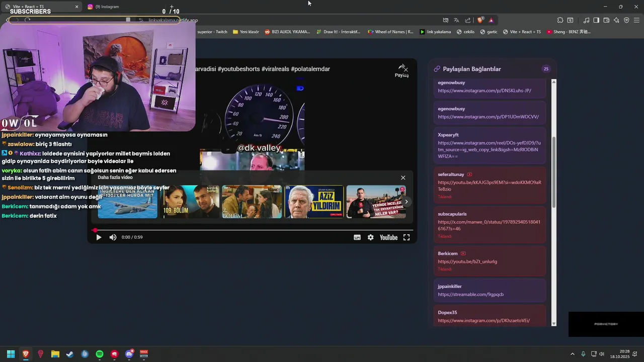Open browser extensions puzzle icon

coord(560,20)
